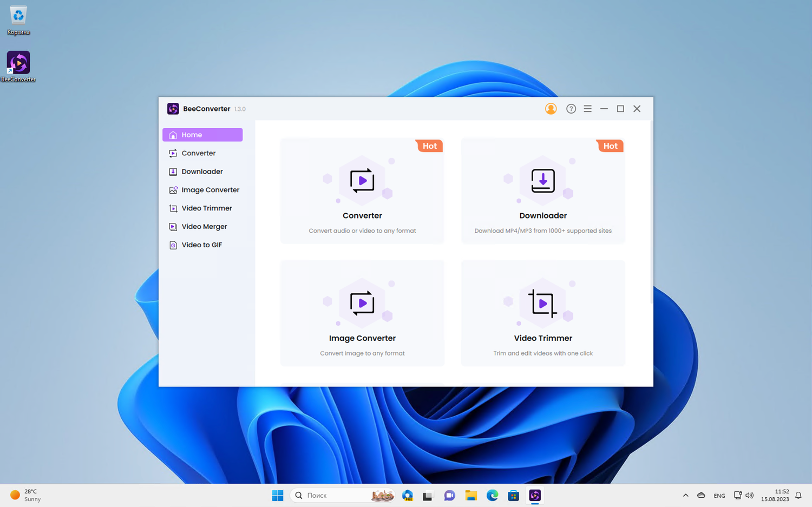Select Video Trimmer in the sidebar
This screenshot has width=812, height=507.
point(202,208)
